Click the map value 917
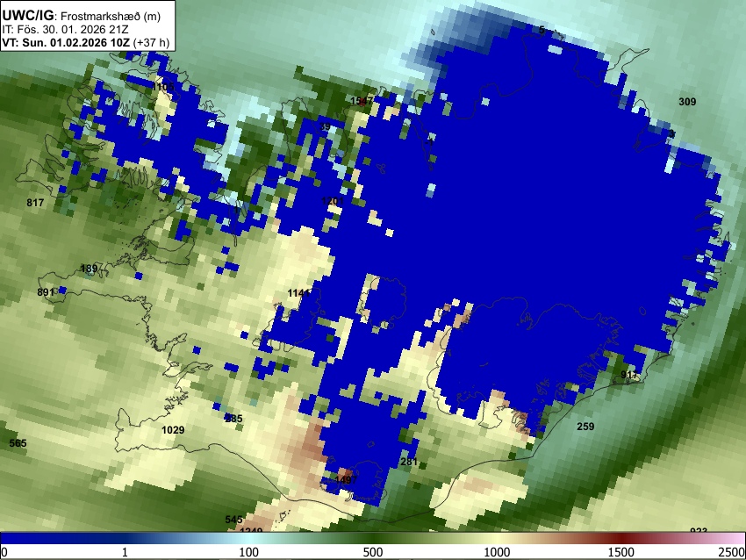Screen dimensions: 746x560 click(x=629, y=375)
